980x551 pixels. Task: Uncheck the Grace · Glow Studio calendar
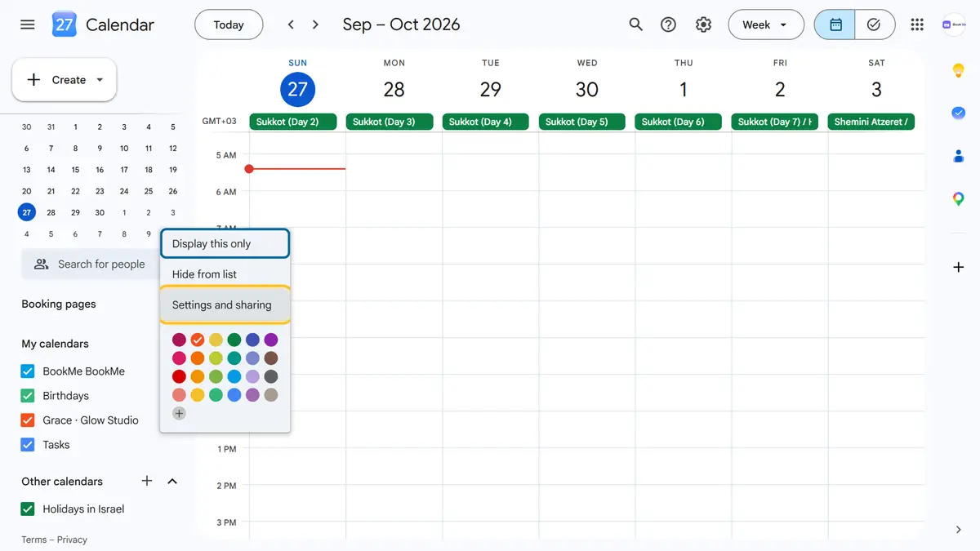[27, 420]
